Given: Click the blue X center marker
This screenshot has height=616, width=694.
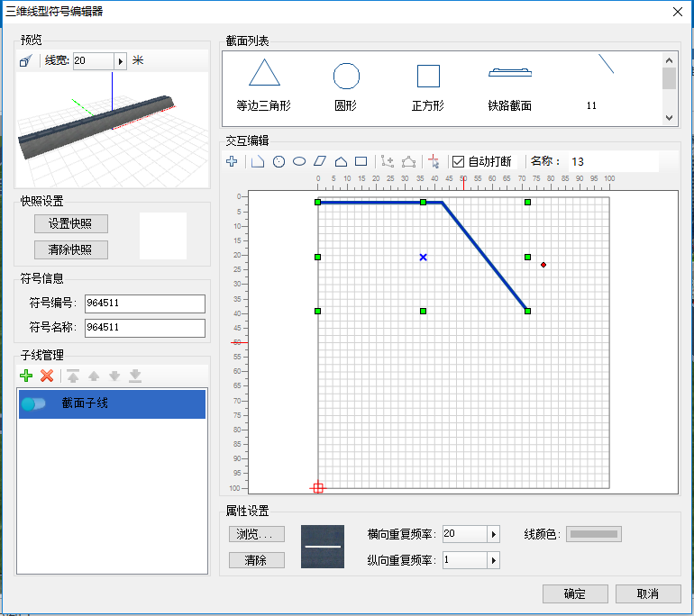Looking at the screenshot, I should pyautogui.click(x=423, y=258).
